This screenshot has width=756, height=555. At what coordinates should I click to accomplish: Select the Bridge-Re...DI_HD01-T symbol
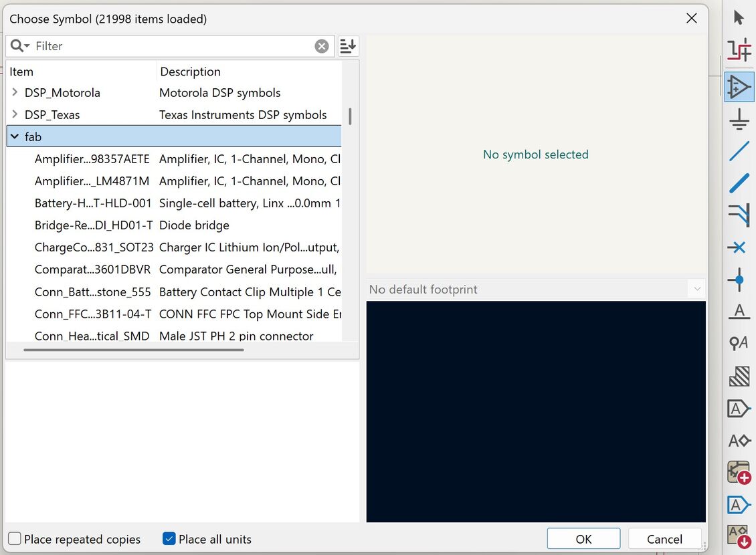94,225
